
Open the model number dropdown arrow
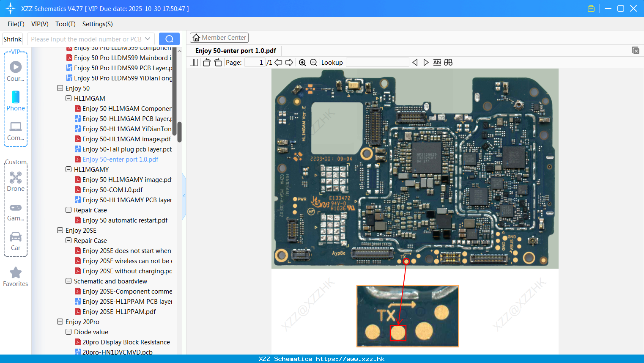[148, 39]
